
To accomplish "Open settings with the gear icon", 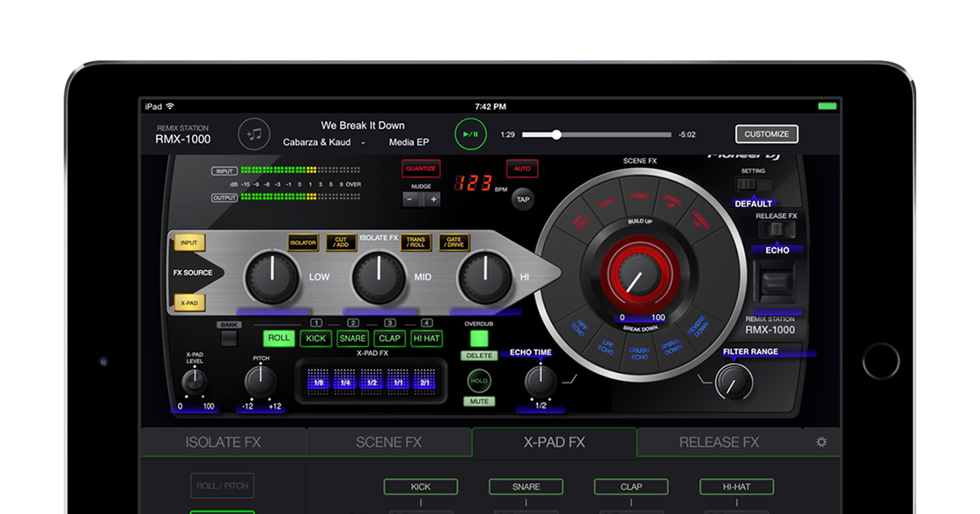I will click(821, 442).
